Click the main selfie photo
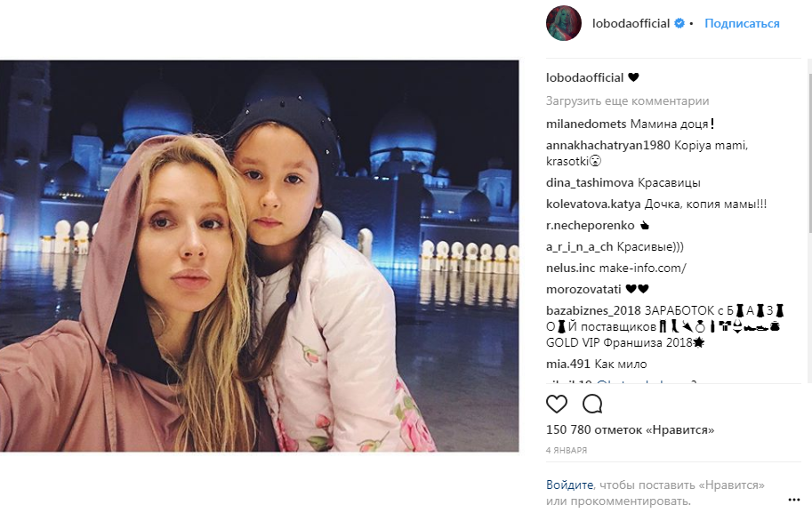Image resolution: width=812 pixels, height=513 pixels. [259, 256]
